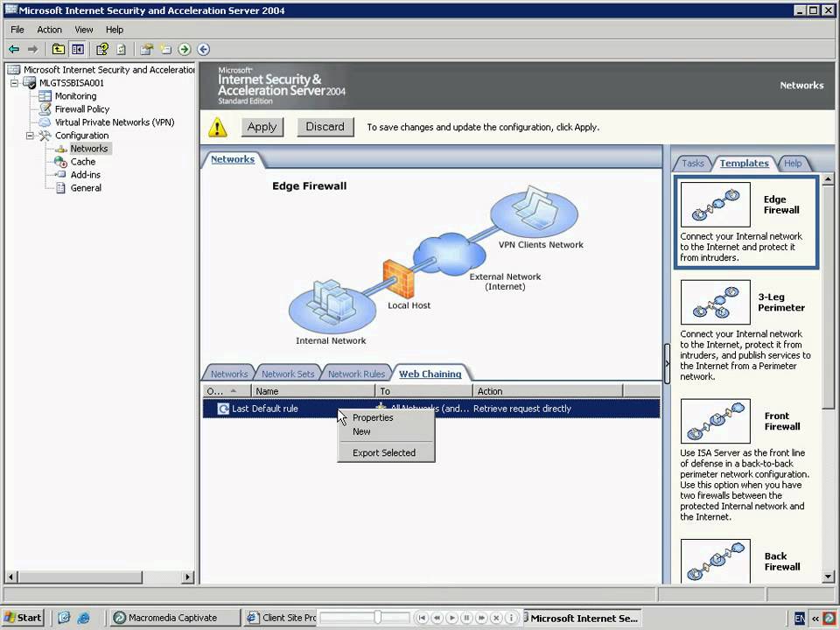Click the Refresh document toolbar icon

pos(121,49)
